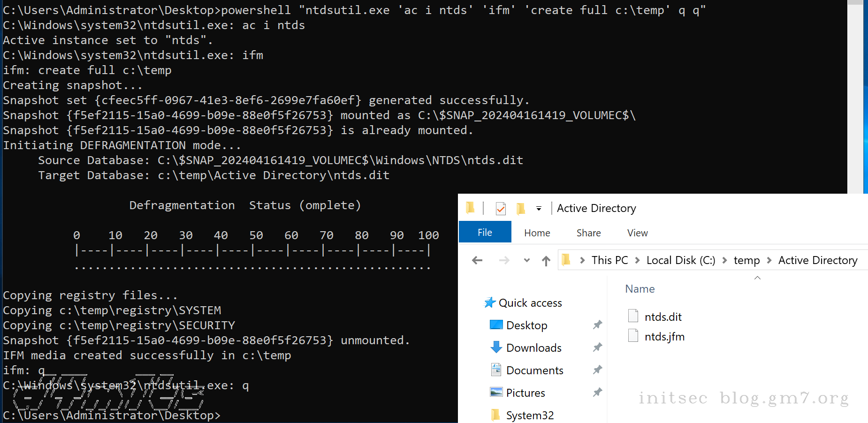The height and width of the screenshot is (423, 868).
Task: Navigate to Local Disk (C:) in the breadcrumb
Action: tap(680, 261)
